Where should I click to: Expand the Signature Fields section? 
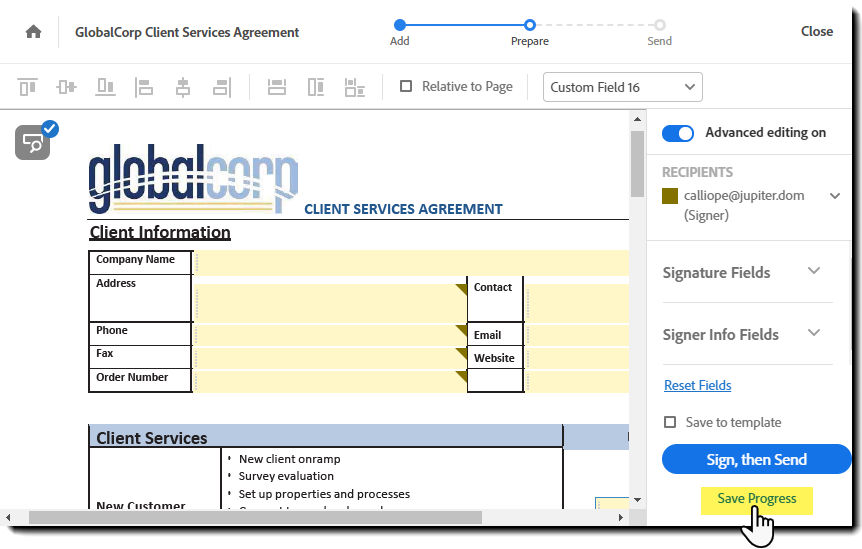pos(814,270)
